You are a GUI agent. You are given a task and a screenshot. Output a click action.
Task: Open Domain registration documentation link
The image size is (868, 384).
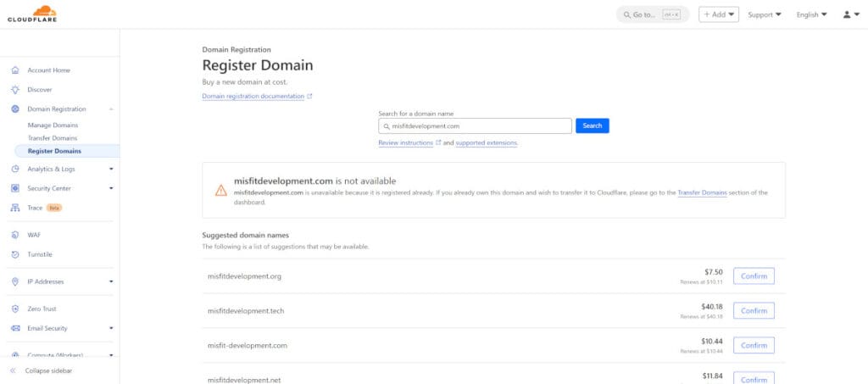[x=253, y=97]
